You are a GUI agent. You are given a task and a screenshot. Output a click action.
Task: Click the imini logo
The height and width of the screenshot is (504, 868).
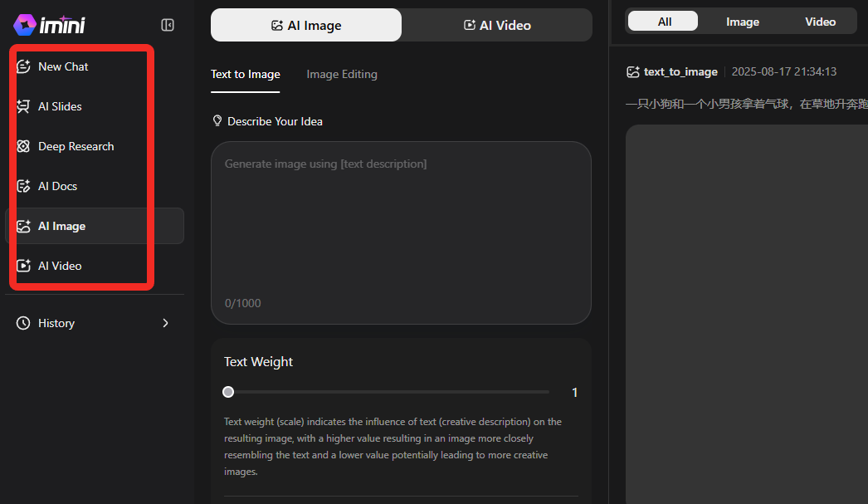49,24
